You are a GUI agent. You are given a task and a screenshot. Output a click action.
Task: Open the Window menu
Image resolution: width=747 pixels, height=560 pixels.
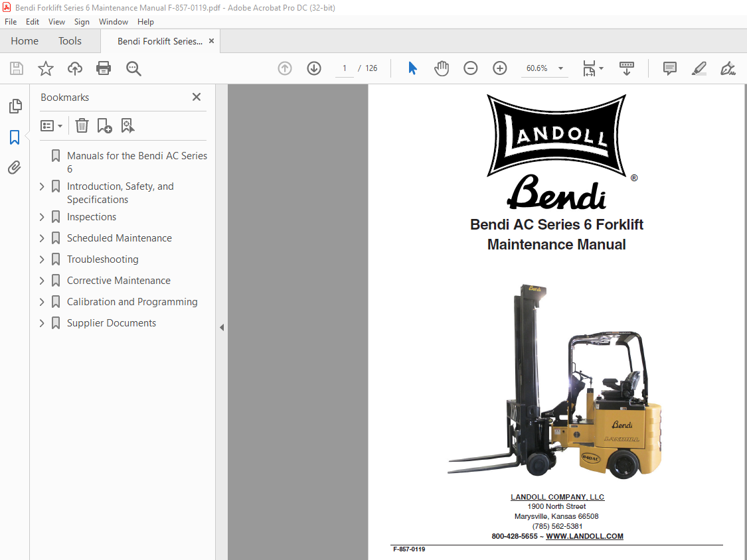coord(114,22)
